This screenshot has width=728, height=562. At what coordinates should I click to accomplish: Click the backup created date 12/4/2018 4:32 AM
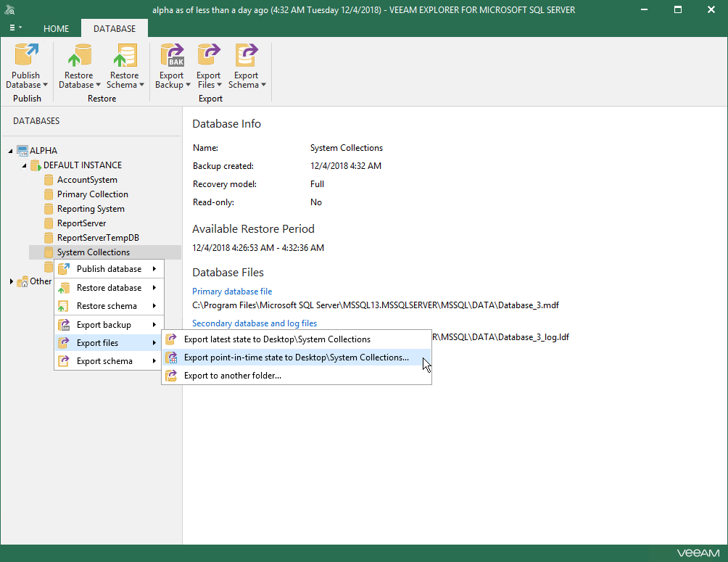coord(346,166)
